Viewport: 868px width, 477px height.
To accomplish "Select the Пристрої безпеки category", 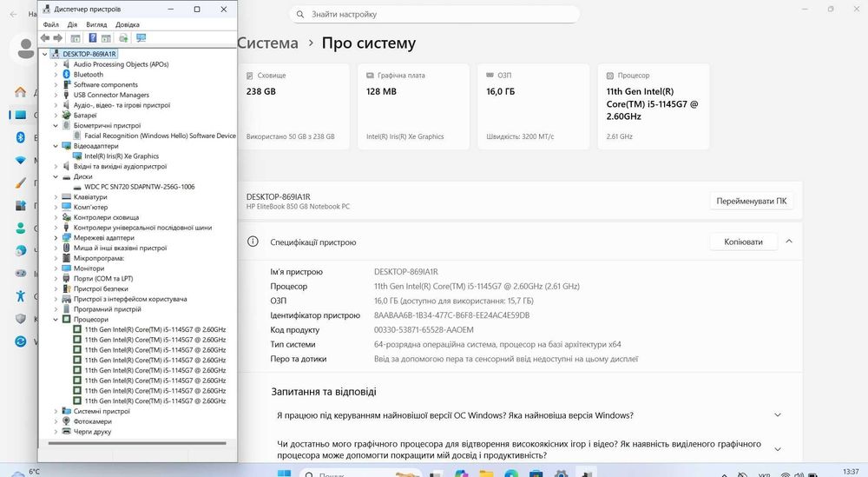I will pyautogui.click(x=101, y=288).
